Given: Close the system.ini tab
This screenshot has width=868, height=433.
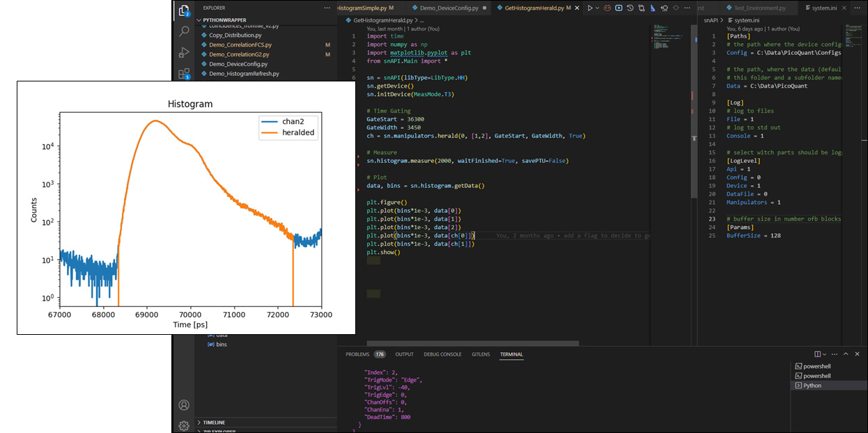Looking at the screenshot, I should [845, 8].
